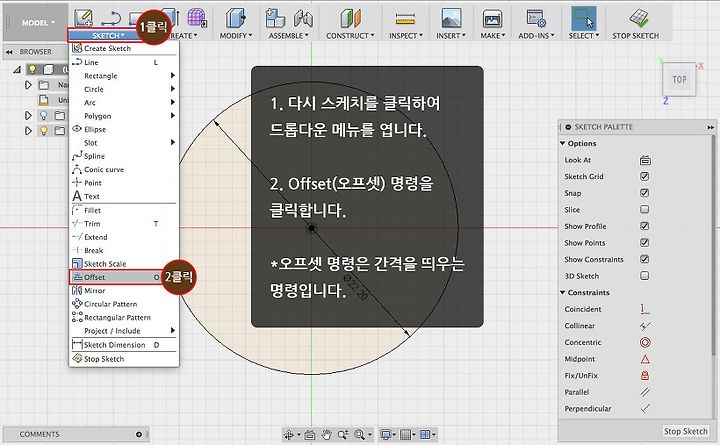Click the New Component icon above ASSEMBLE

coord(276,18)
